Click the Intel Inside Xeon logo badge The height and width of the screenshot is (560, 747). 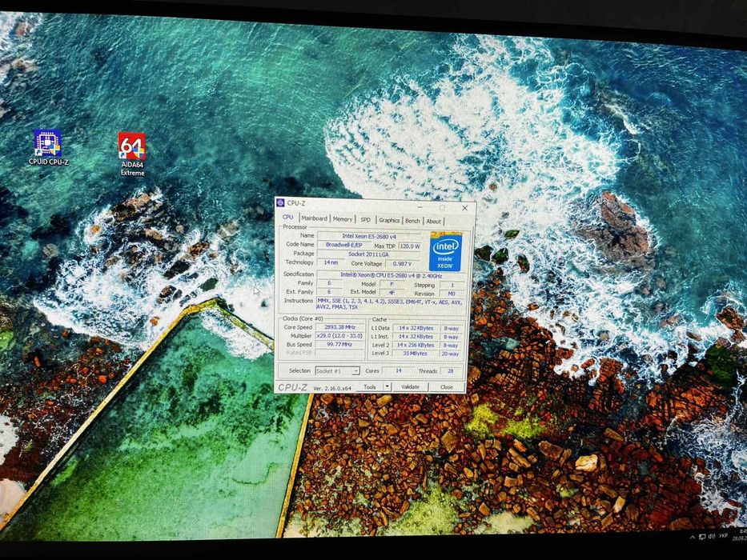(x=445, y=251)
